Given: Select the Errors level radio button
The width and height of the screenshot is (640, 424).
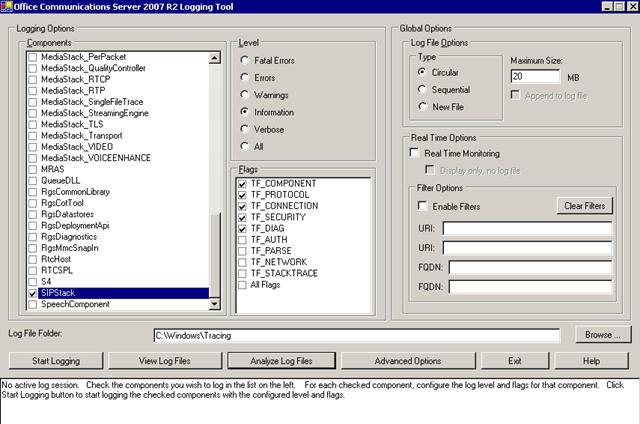Looking at the screenshot, I should pyautogui.click(x=244, y=78).
